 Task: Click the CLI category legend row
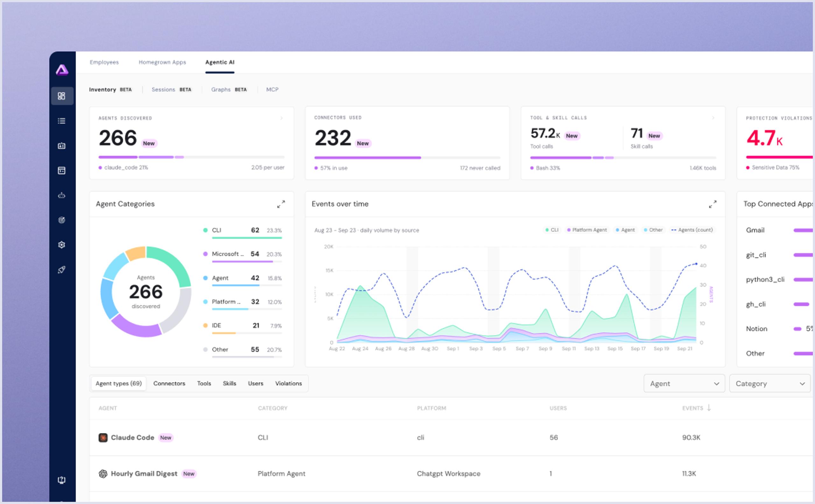[242, 232]
